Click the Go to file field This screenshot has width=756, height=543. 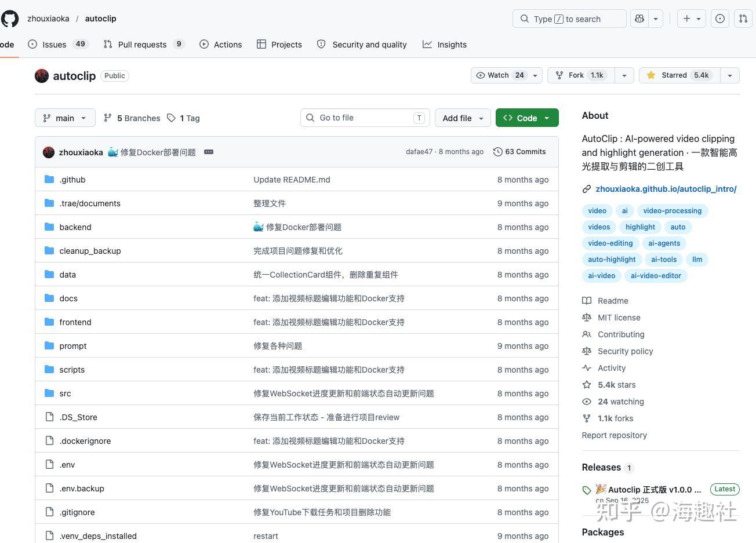(365, 118)
